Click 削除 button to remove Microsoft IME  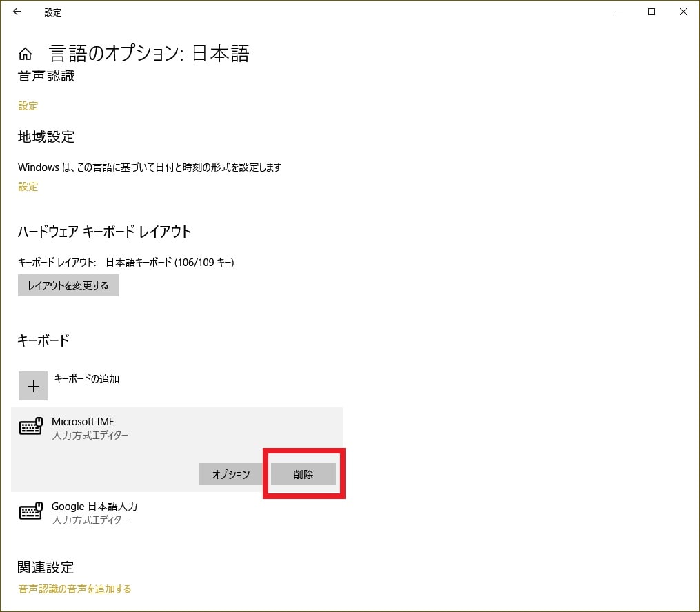(303, 474)
